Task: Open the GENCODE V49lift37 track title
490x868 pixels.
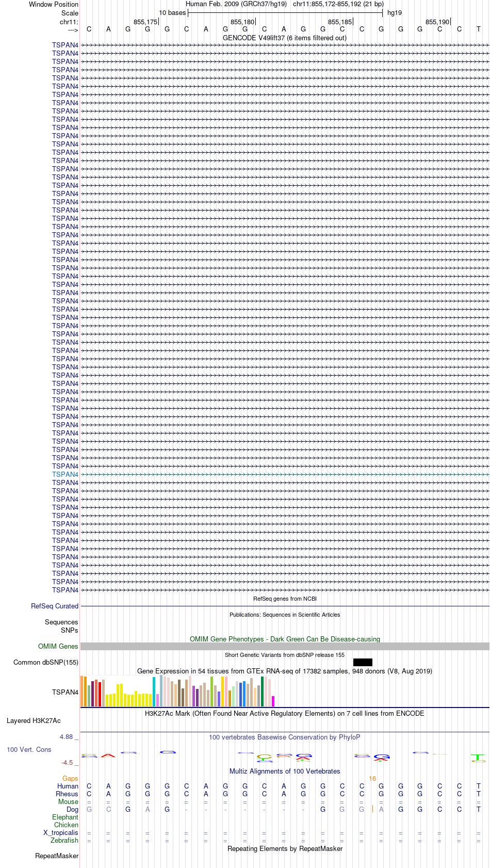Action: pyautogui.click(x=285, y=38)
